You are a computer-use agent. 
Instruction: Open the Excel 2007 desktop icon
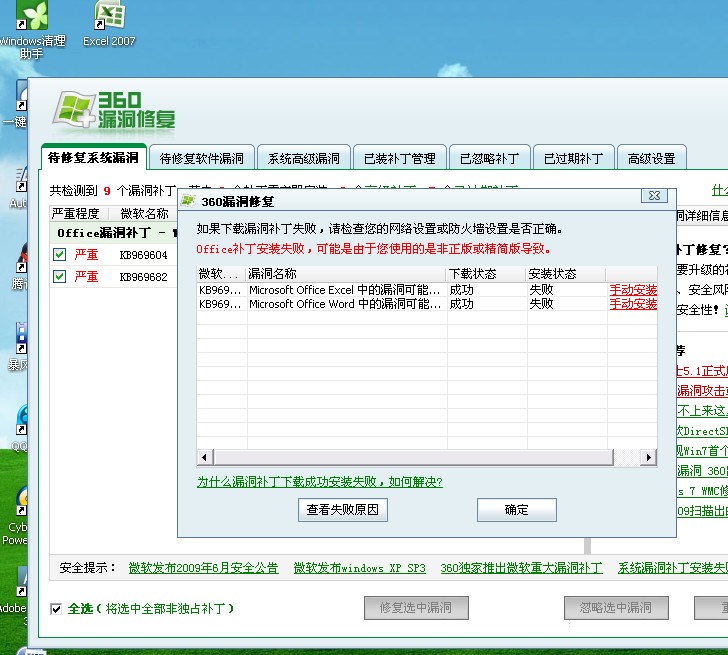(x=109, y=23)
